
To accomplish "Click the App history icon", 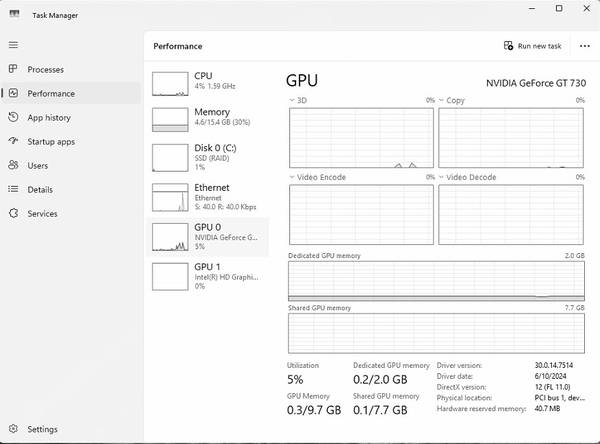I will 13,117.
